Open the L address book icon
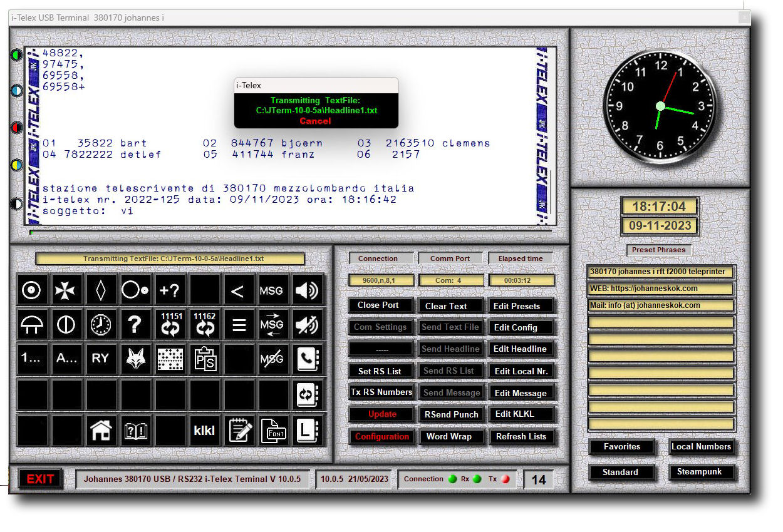 point(308,430)
